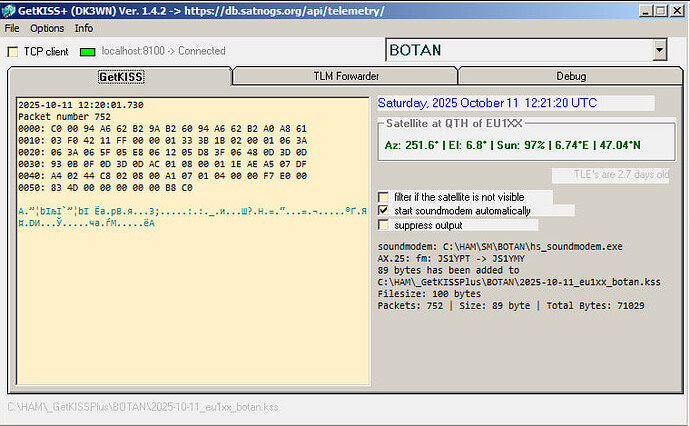
Task: Open the File menu
Action: [12, 28]
